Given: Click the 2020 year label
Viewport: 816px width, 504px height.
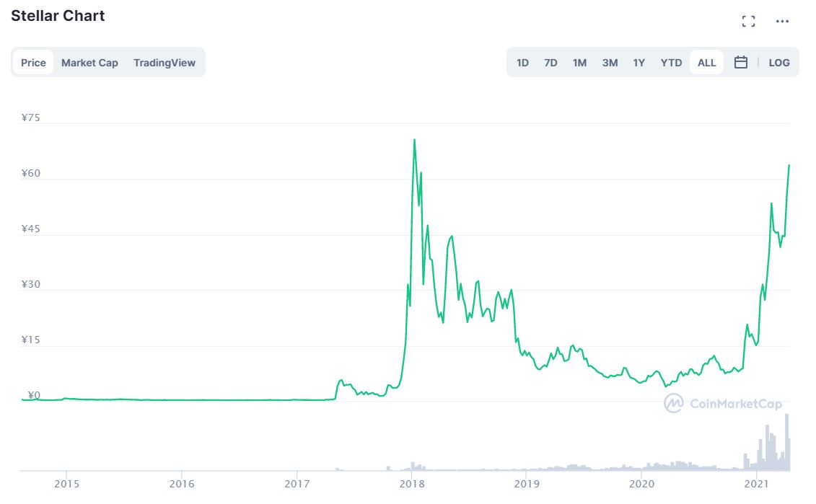Looking at the screenshot, I should click(641, 485).
